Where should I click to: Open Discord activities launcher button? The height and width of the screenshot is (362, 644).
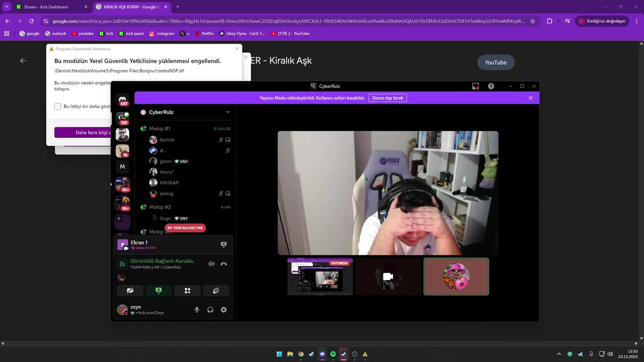click(x=187, y=291)
